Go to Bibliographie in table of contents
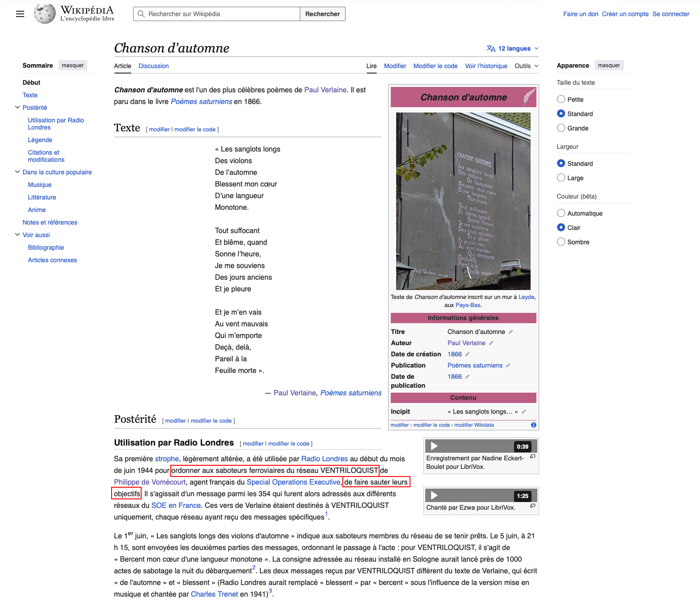 (46, 247)
